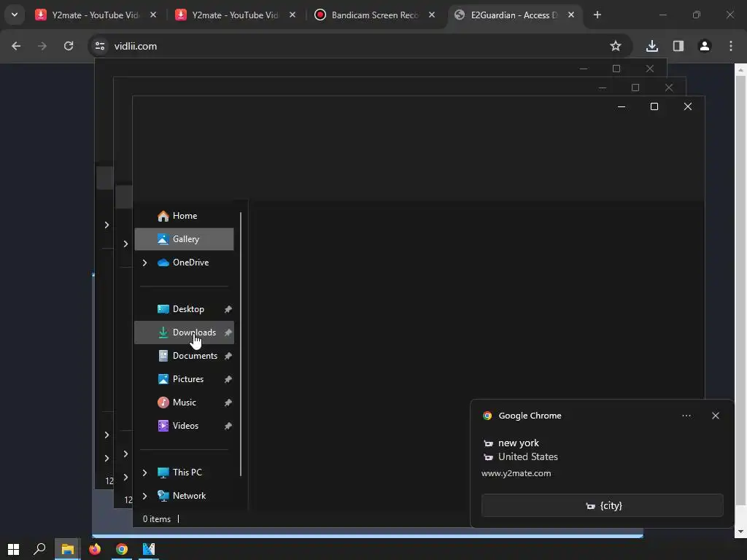Viewport: 747px width, 560px height.
Task: Open Chrome downloads tray icon
Action: [x=652, y=46]
